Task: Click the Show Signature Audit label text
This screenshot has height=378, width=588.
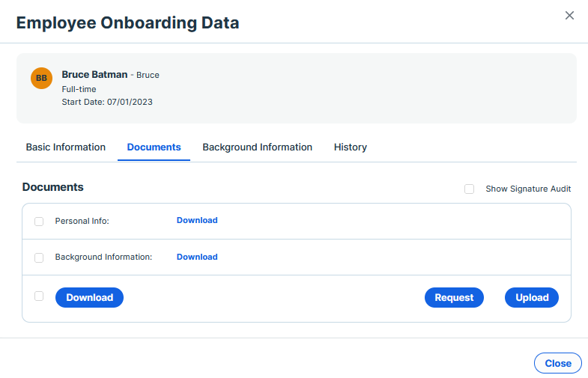Action: 528,189
